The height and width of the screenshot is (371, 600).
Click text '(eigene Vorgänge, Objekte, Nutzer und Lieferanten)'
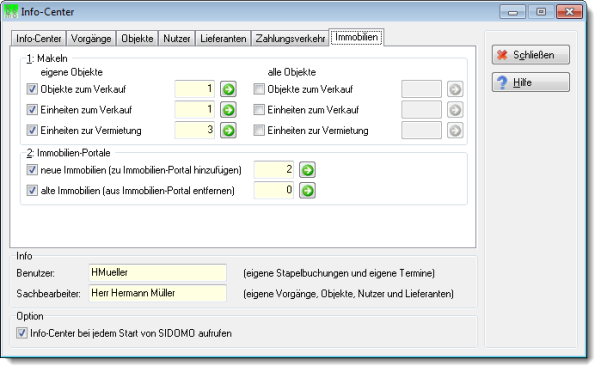pos(349,294)
